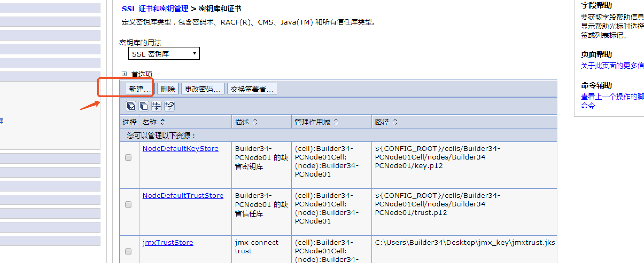Click description ending 缺省密钥库
This screenshot has height=263, width=644.
pyautogui.click(x=261, y=157)
